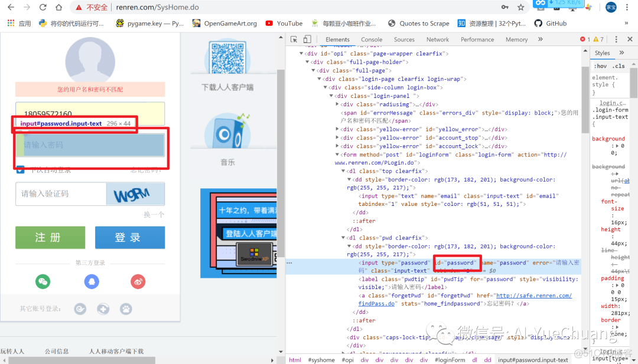The height and width of the screenshot is (364, 638).
Task: Refresh the captcha with 换一个
Action: click(x=154, y=215)
